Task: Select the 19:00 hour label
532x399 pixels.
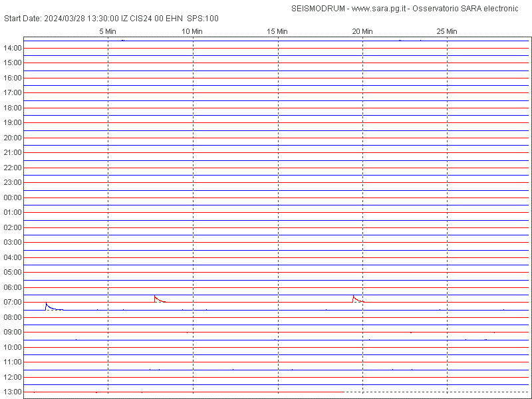Action: pos(13,122)
